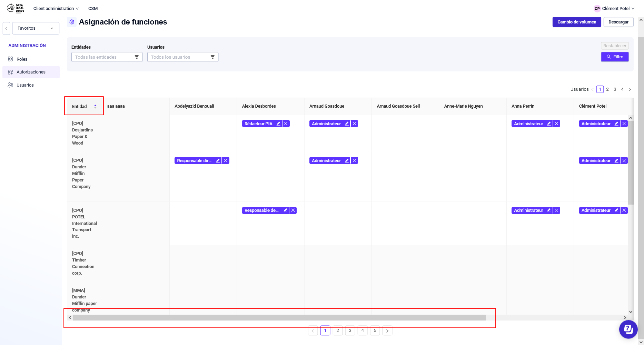Expand Clément Potel account menu
644x345 pixels.
pyautogui.click(x=614, y=8)
